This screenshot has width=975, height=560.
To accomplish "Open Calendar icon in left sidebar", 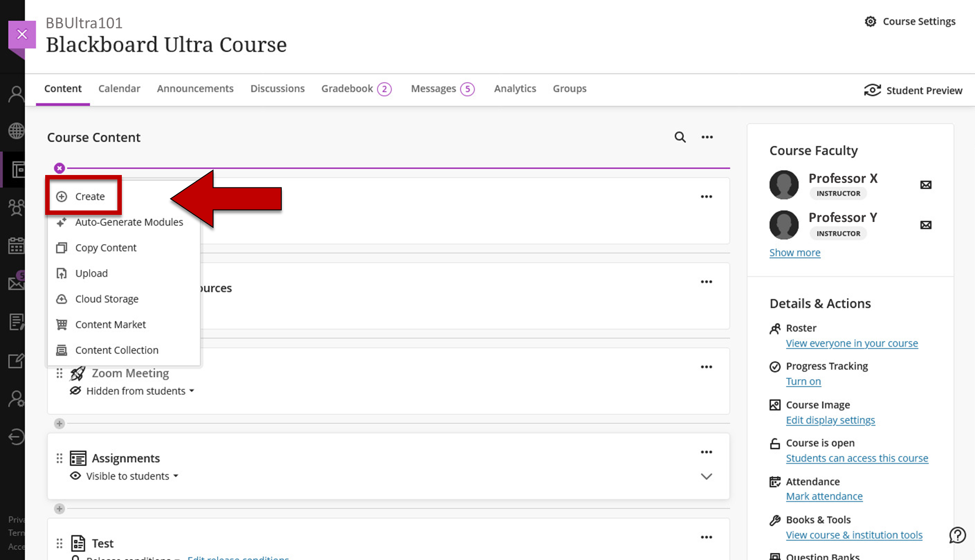I will coord(16,245).
